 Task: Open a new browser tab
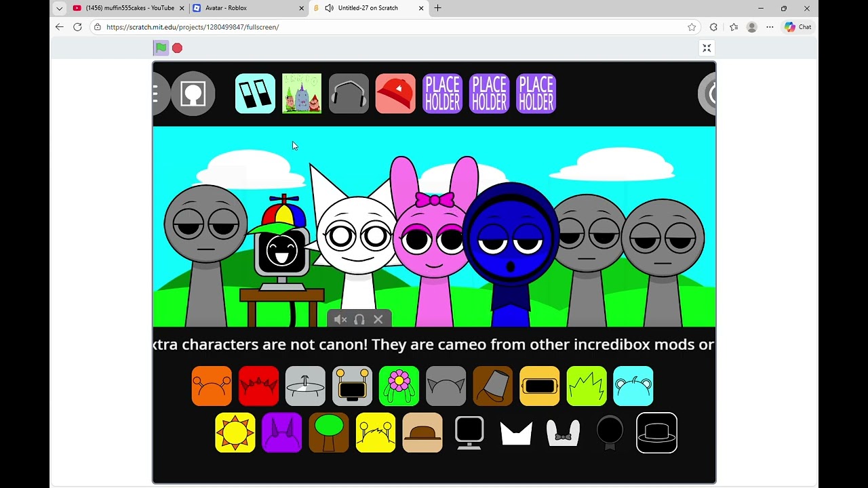click(437, 8)
